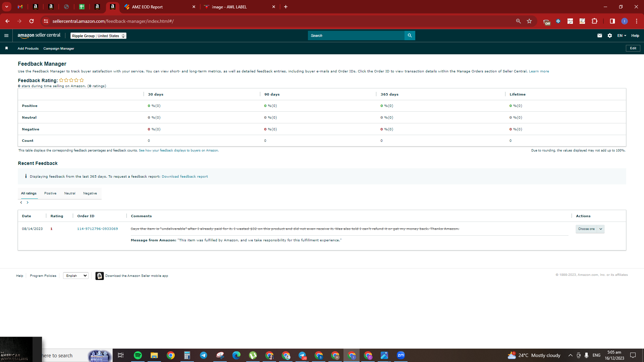Open the English footer language selector
This screenshot has height=362, width=644.
tap(76, 276)
